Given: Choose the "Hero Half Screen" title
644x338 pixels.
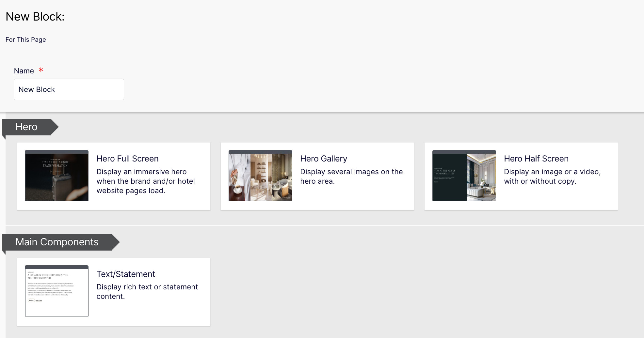Looking at the screenshot, I should click(x=536, y=159).
